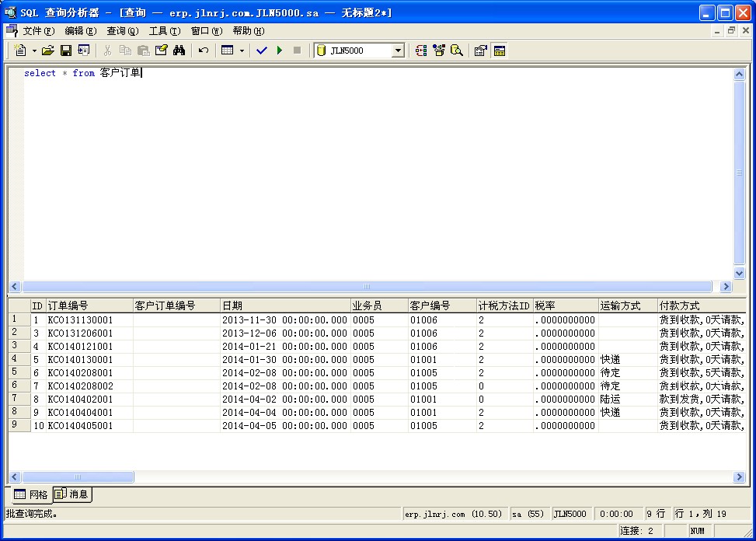Open the 查询 menu
This screenshot has width=756, height=541.
(x=122, y=31)
